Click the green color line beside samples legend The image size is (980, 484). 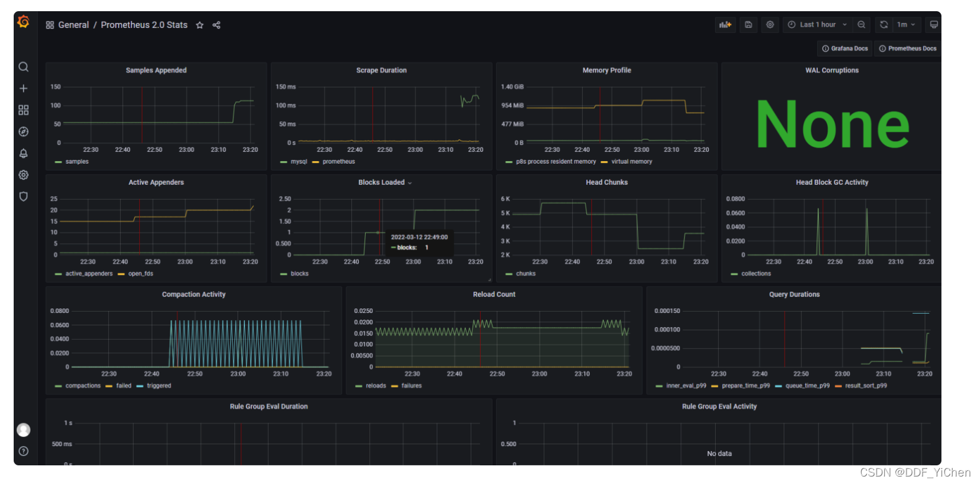[58, 162]
